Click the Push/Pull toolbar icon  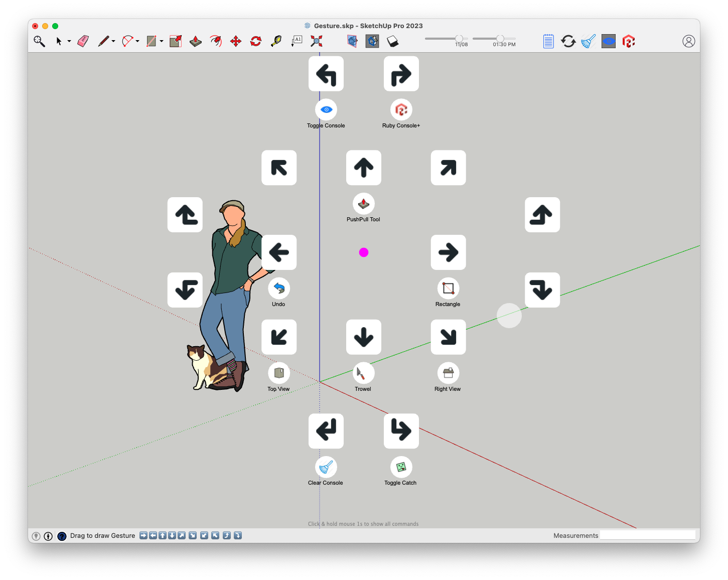point(196,41)
